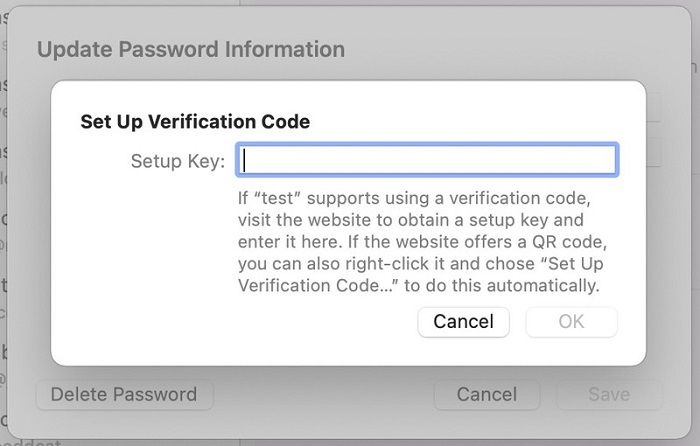Click into the Setup Key text field
The width and height of the screenshot is (700, 446).
tap(427, 161)
